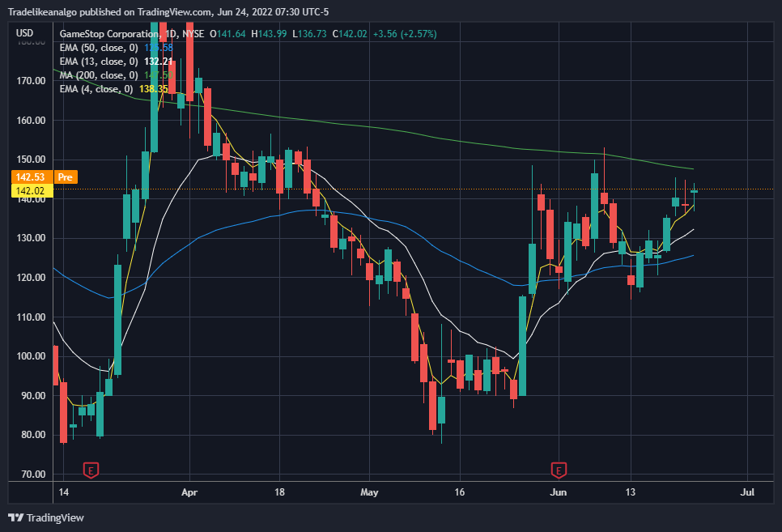
Task: Click the 160.00 price axis label
Action: (31, 121)
